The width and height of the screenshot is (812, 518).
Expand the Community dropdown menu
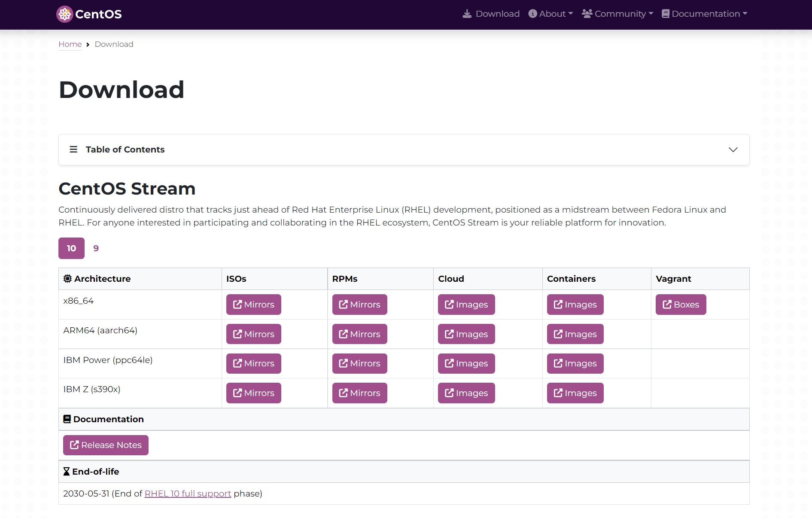pos(617,14)
